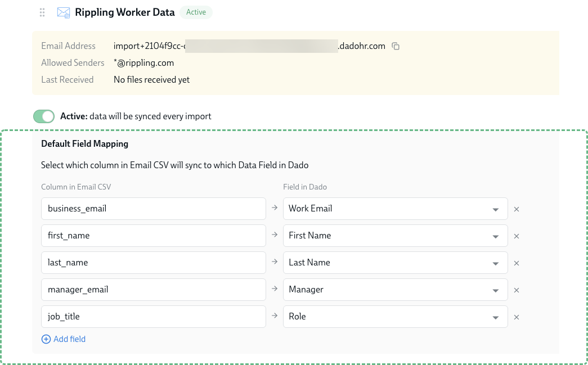Click the *@rippling.com allowed sender value
Screen dimensions: 588x365
[x=143, y=63]
